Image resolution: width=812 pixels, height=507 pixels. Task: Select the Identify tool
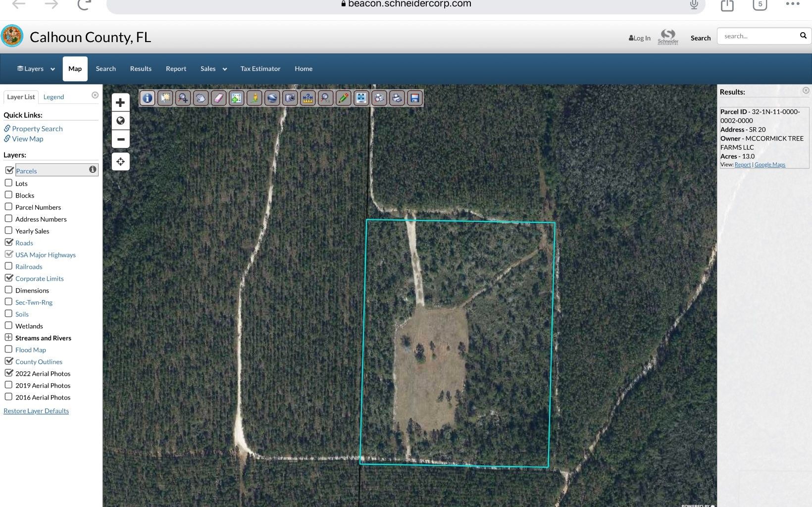147,98
